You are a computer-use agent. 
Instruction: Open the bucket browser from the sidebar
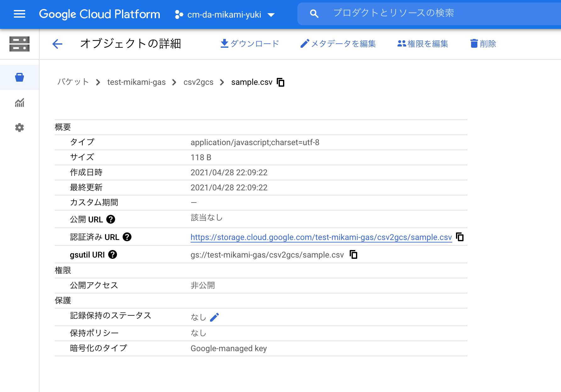(x=19, y=77)
